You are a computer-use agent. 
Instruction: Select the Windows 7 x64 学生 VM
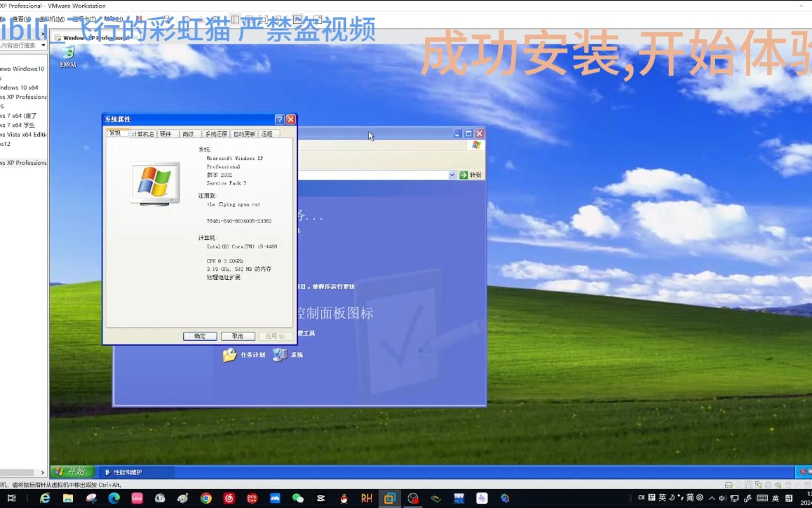(x=17, y=125)
